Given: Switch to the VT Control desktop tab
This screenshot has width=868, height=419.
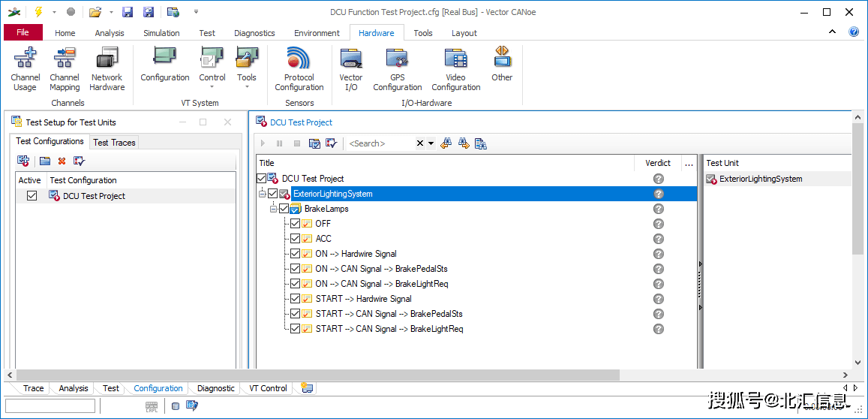Looking at the screenshot, I should click(x=268, y=388).
